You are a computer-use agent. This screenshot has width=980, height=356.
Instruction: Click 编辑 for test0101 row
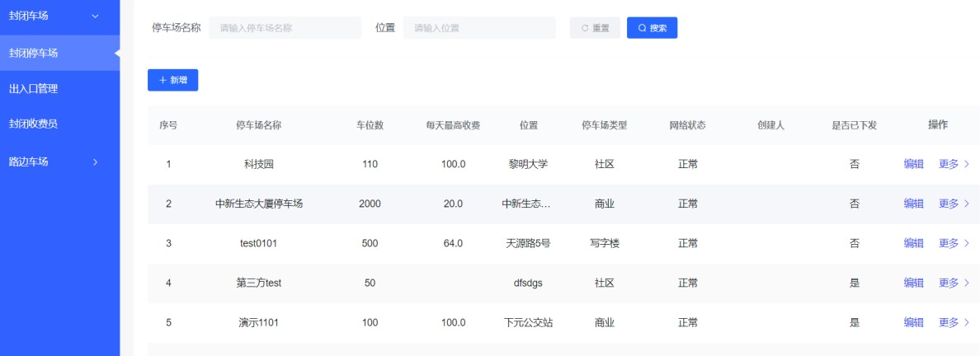coord(913,243)
